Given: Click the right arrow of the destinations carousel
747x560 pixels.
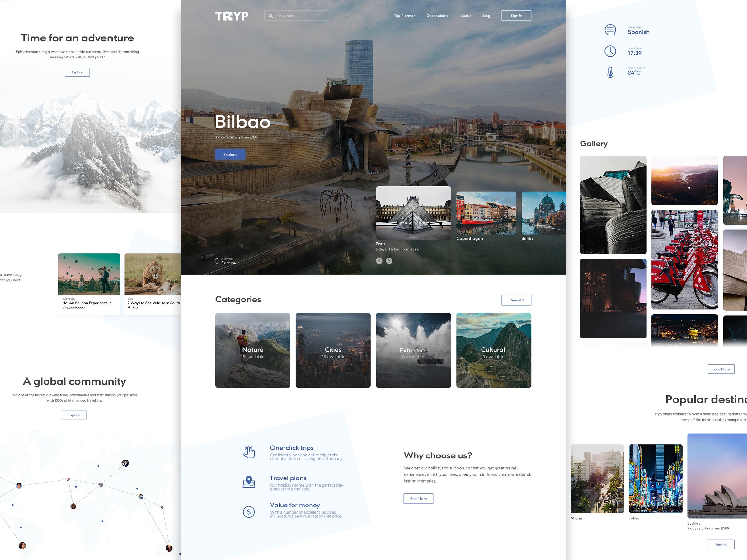Looking at the screenshot, I should 389,261.
